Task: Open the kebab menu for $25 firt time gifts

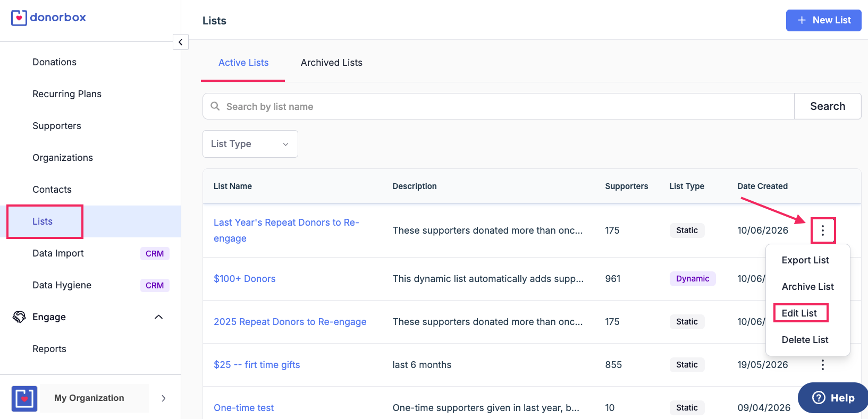Action: pos(823,365)
